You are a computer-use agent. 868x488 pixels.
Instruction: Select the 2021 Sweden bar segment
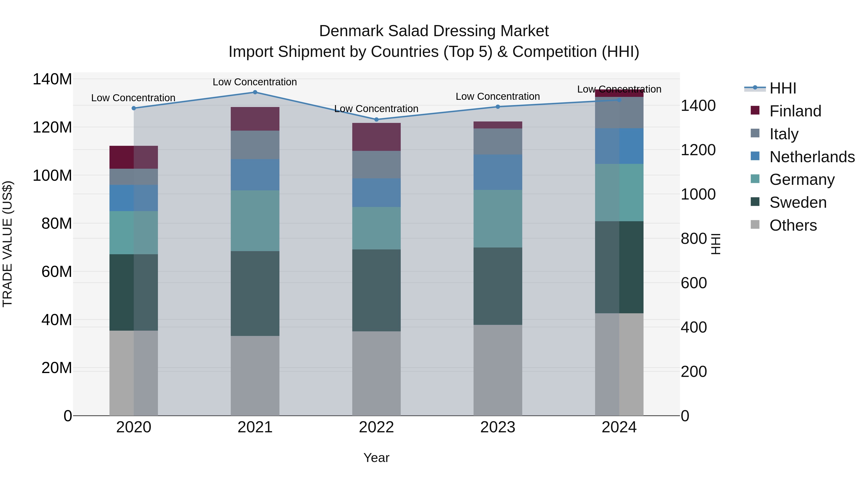coord(255,293)
